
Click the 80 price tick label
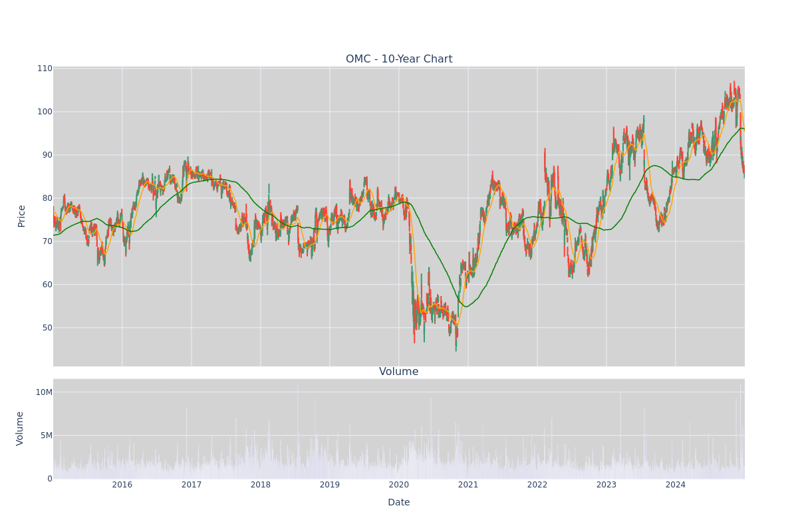coord(47,198)
